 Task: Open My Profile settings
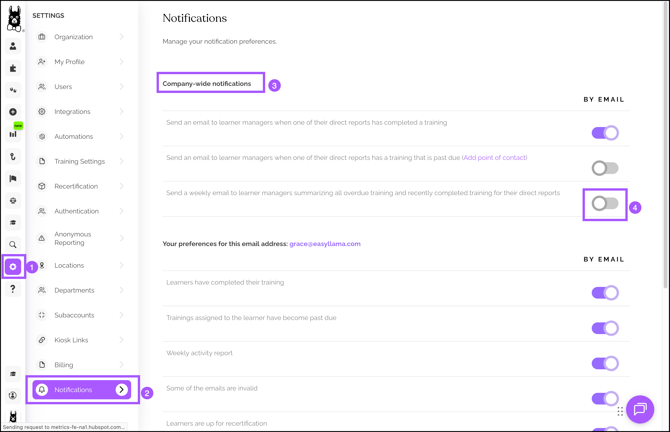pos(70,62)
